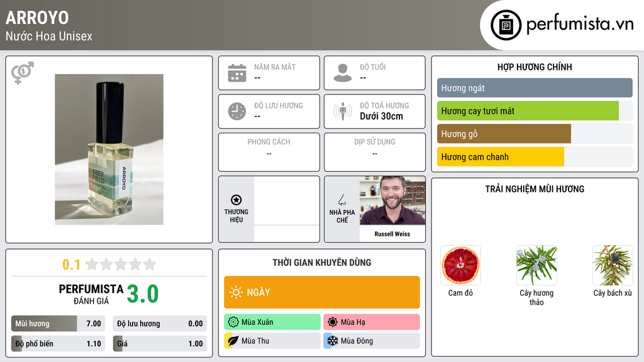The image size is (644, 362).
Task: Click the sillage icon beside Độ toả hương
Action: coord(343,111)
